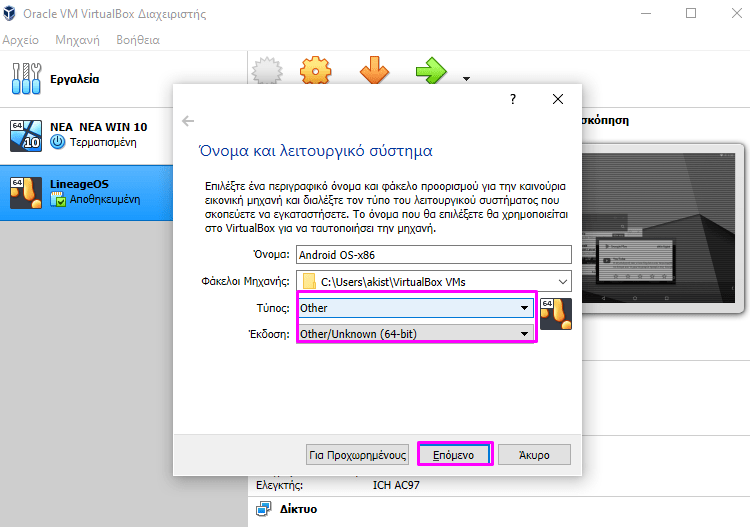Screen dimensions: 750x527
Task: Click the green Start arrow icon
Action: click(431, 71)
